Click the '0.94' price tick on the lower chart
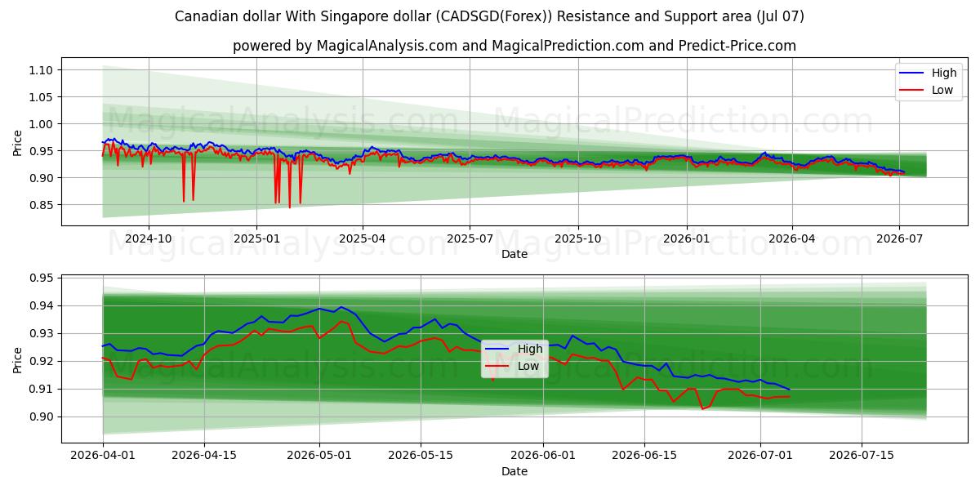This screenshot has width=980, height=490. [41, 305]
